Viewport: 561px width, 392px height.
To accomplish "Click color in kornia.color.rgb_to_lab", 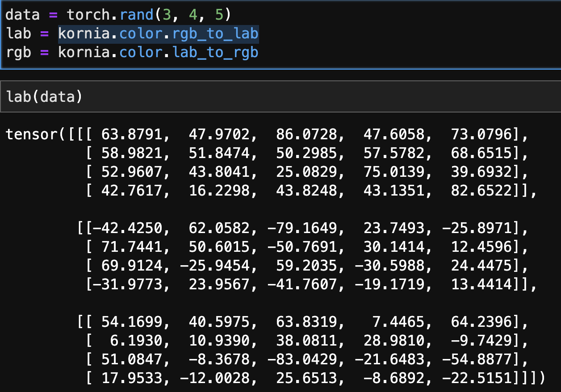I will 143,33.
